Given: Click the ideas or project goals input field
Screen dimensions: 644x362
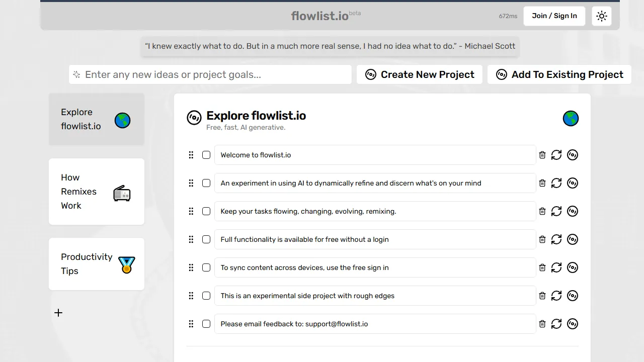Looking at the screenshot, I should coord(210,74).
